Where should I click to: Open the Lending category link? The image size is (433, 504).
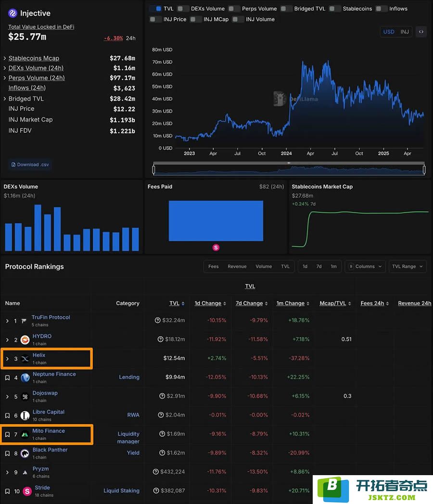click(x=129, y=377)
